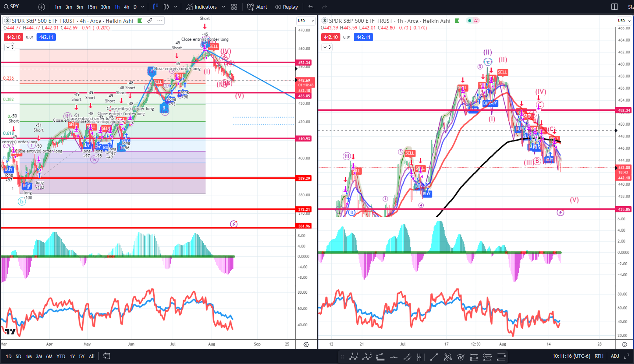Toggle RTH session setting

(599, 356)
